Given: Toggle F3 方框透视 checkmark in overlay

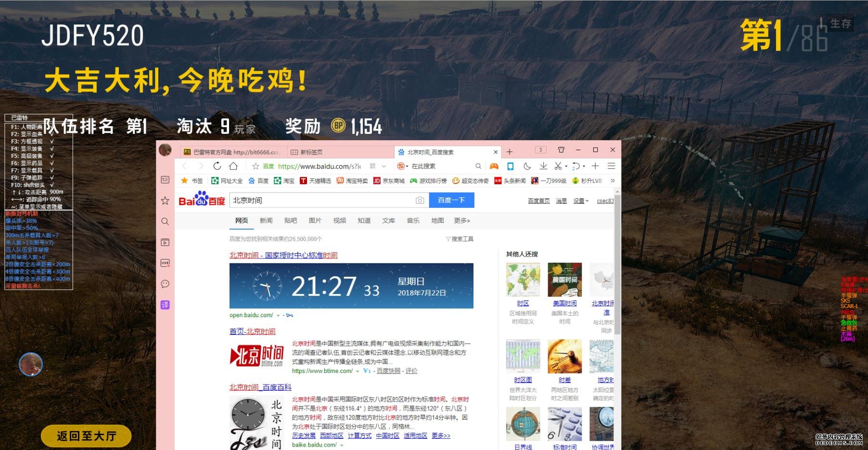Looking at the screenshot, I should (x=52, y=141).
